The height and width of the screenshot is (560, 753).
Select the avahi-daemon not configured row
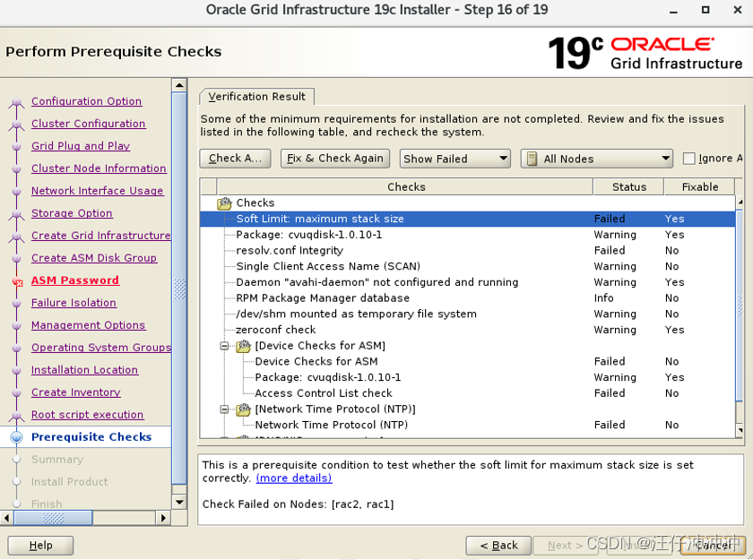pyautogui.click(x=467, y=282)
